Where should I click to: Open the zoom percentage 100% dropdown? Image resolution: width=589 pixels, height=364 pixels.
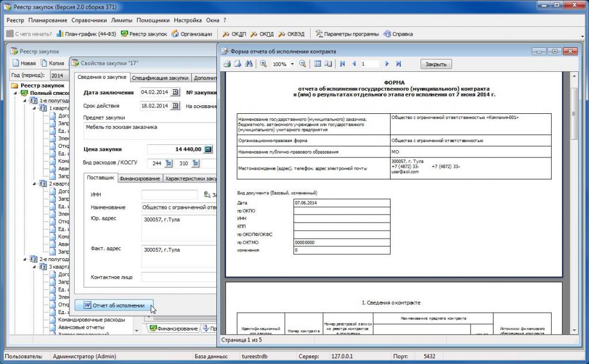coord(292,64)
